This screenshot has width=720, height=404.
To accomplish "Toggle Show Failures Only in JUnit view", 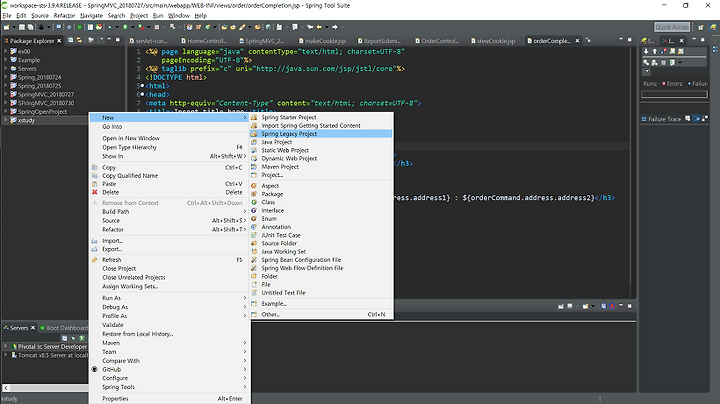I will coord(664,51).
